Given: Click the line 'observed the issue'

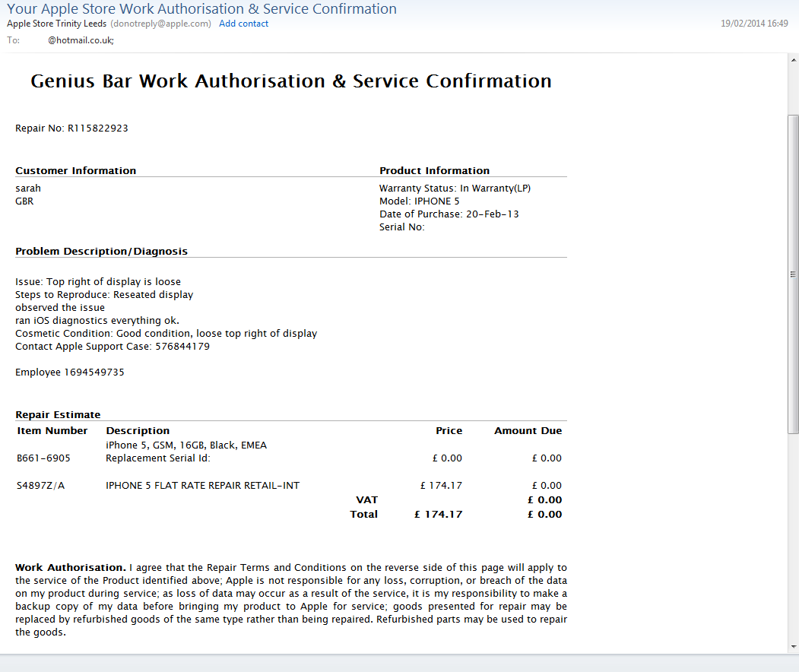Looking at the screenshot, I should click(60, 308).
